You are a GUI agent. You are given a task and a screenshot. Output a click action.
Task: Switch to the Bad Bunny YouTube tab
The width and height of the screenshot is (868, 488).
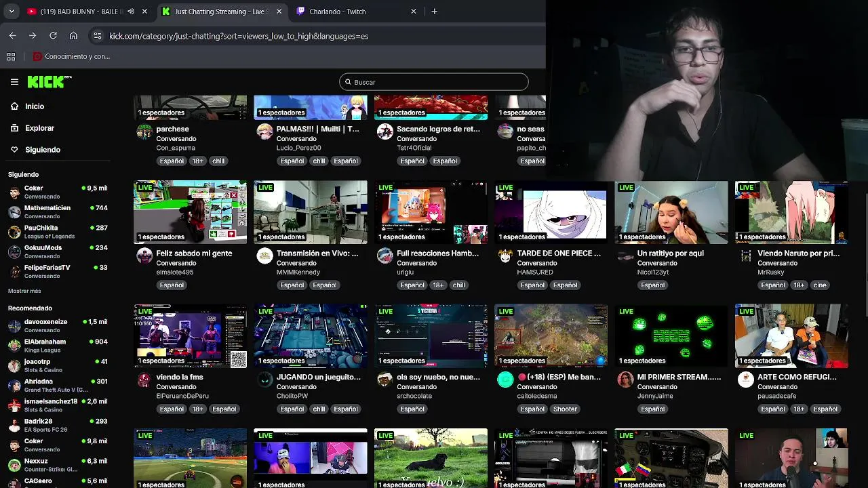(80, 12)
